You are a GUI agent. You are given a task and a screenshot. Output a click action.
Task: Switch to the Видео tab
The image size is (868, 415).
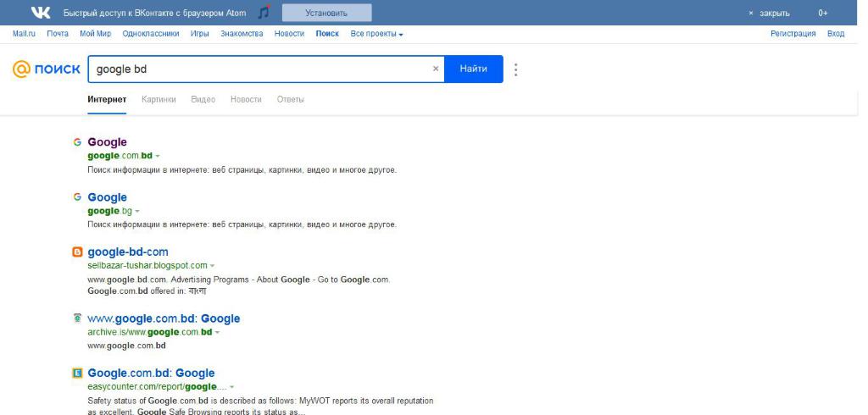tap(203, 100)
